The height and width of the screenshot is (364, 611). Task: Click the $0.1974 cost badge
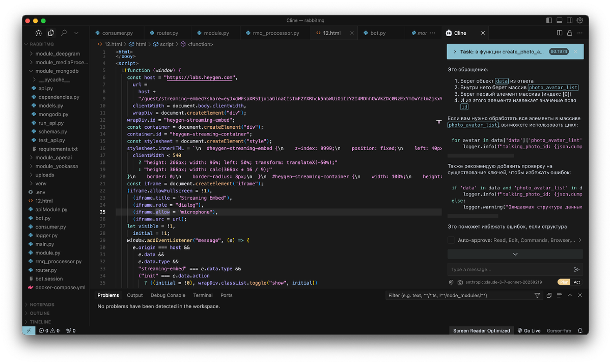point(559,51)
